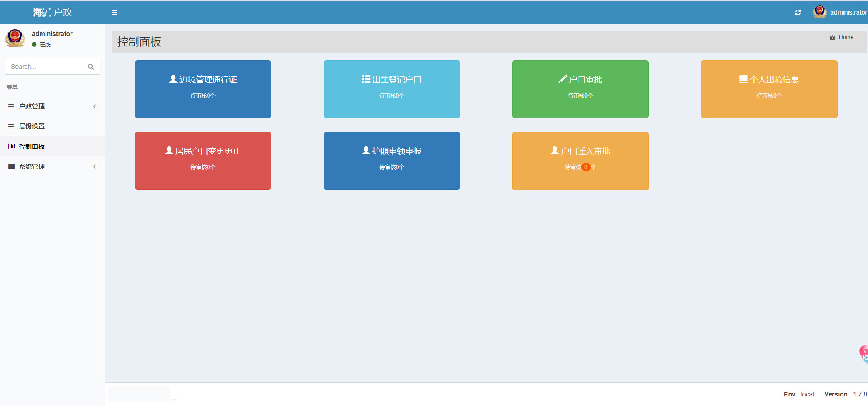Click the 菜单 sidebar section label

pos(12,87)
